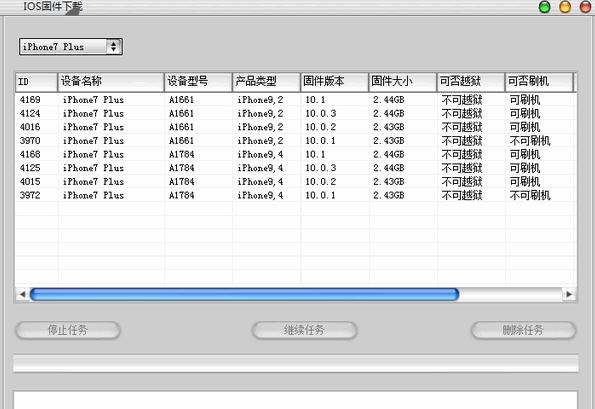Click 2.43GB size in row 4015
This screenshot has width=595, height=409.
[x=389, y=182]
